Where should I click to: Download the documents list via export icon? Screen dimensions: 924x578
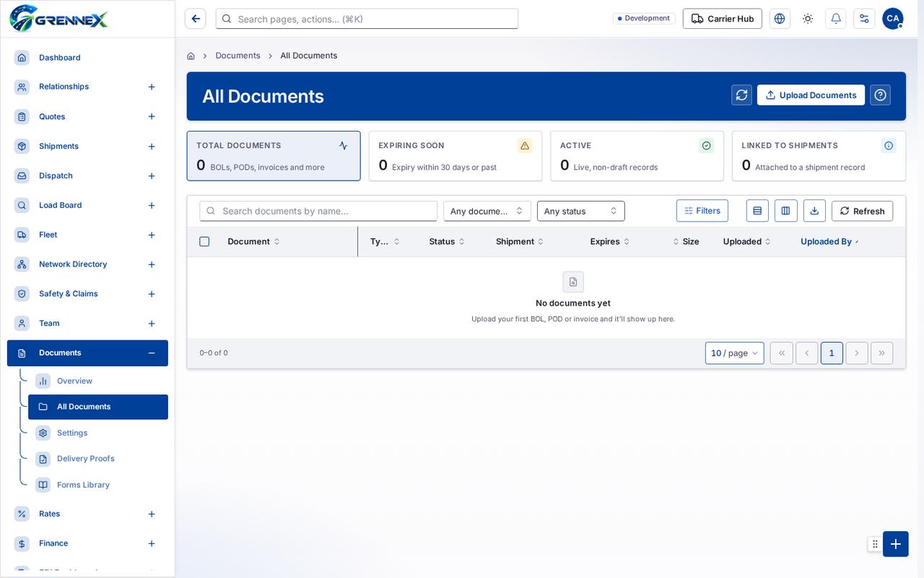click(x=814, y=211)
